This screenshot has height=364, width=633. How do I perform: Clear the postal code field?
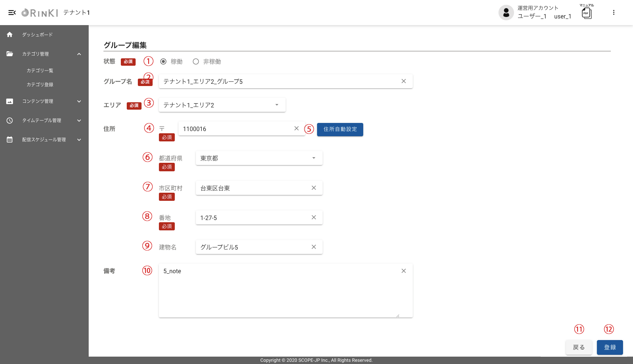pos(296,128)
